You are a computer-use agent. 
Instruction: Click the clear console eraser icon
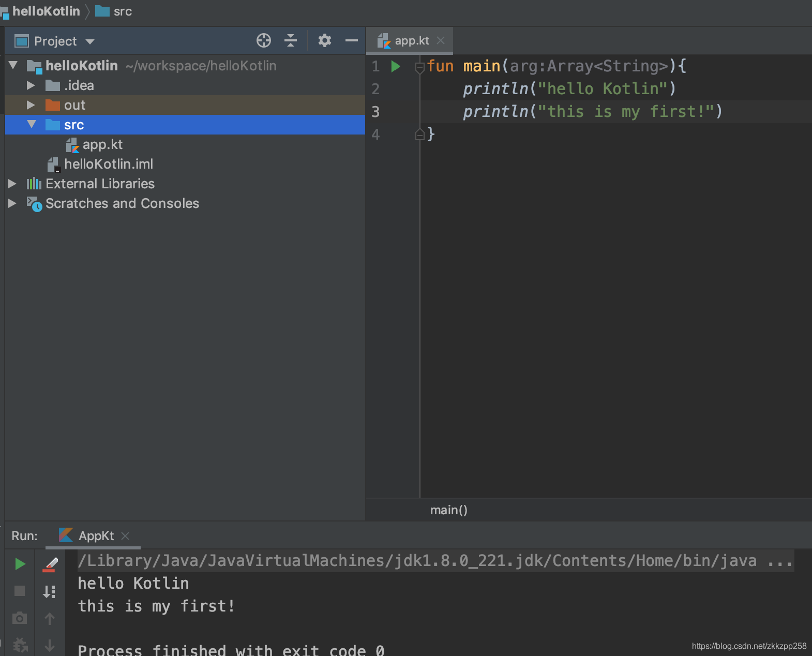50,564
